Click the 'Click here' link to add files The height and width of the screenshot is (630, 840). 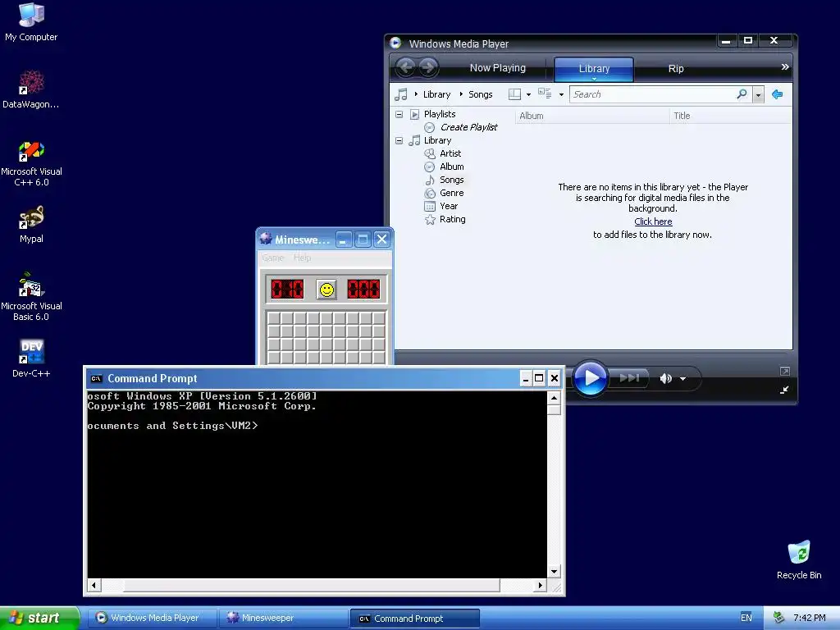(x=653, y=221)
